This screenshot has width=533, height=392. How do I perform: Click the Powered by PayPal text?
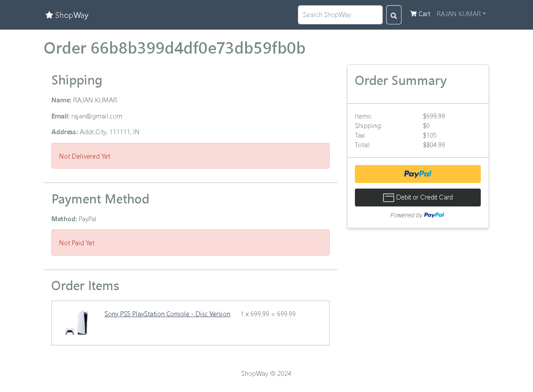(x=417, y=215)
